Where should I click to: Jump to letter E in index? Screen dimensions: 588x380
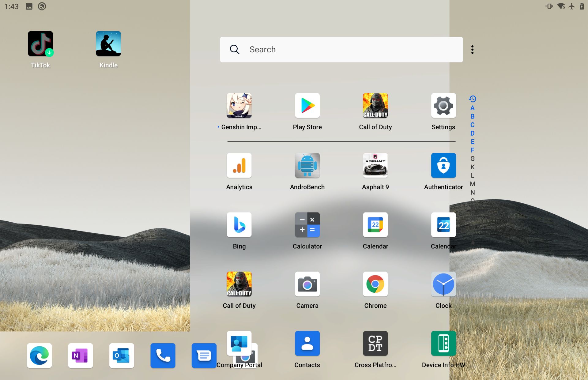473,142
